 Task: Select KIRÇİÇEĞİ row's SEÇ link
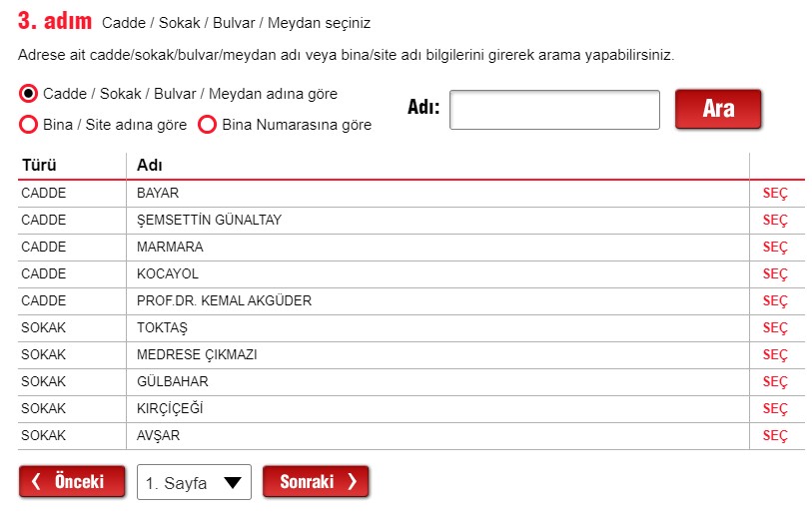point(775,409)
